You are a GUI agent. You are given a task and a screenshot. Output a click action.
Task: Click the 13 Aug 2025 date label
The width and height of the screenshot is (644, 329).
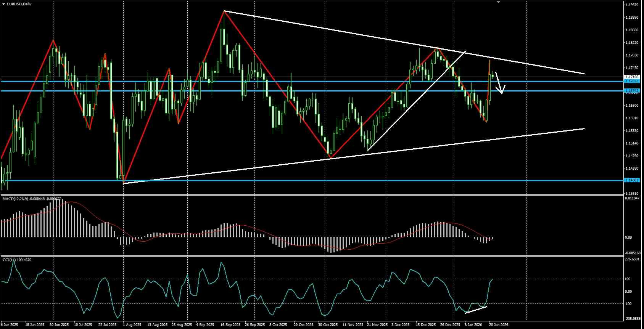click(x=157, y=325)
